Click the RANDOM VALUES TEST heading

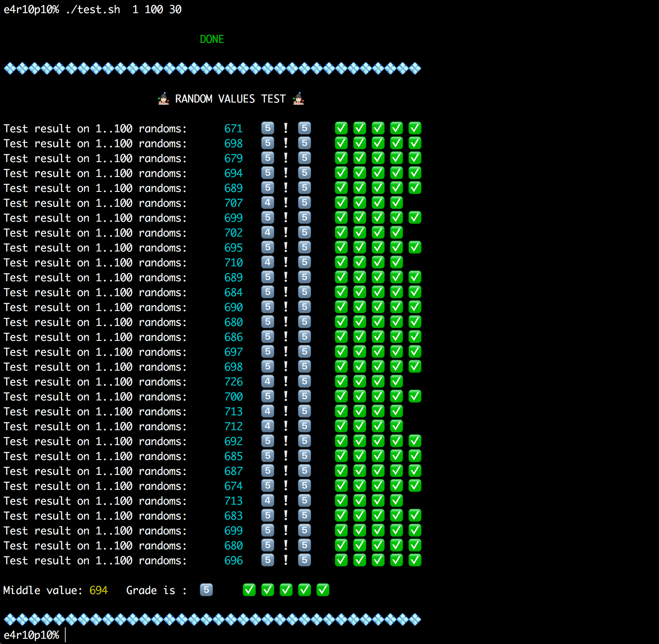tap(230, 99)
